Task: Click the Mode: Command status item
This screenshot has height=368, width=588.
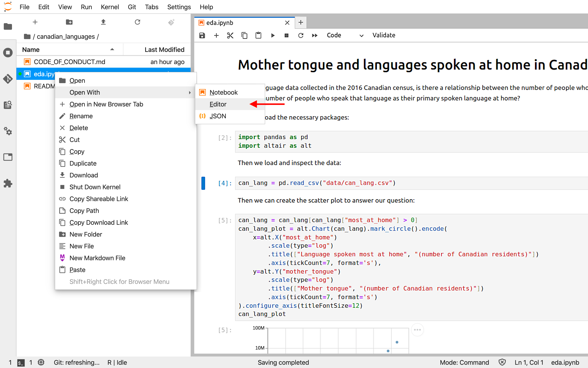Action: pyautogui.click(x=464, y=362)
